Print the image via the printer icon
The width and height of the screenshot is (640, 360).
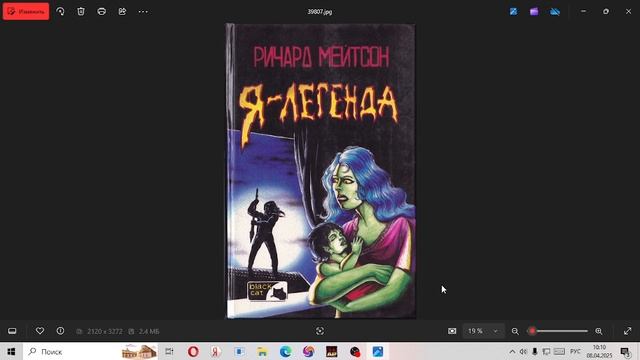tap(102, 11)
